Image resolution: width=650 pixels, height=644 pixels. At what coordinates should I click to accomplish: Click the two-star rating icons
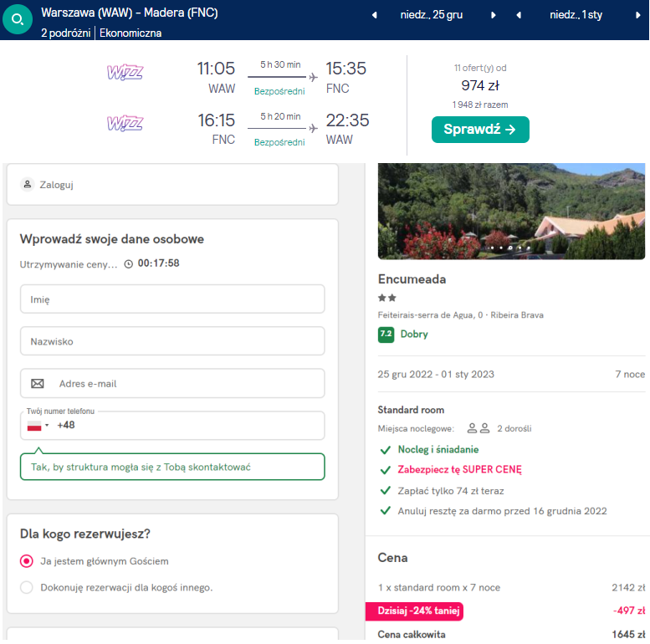387,298
